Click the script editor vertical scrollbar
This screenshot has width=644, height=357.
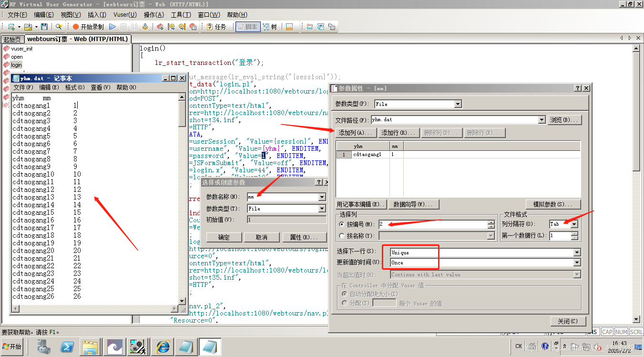click(636, 184)
